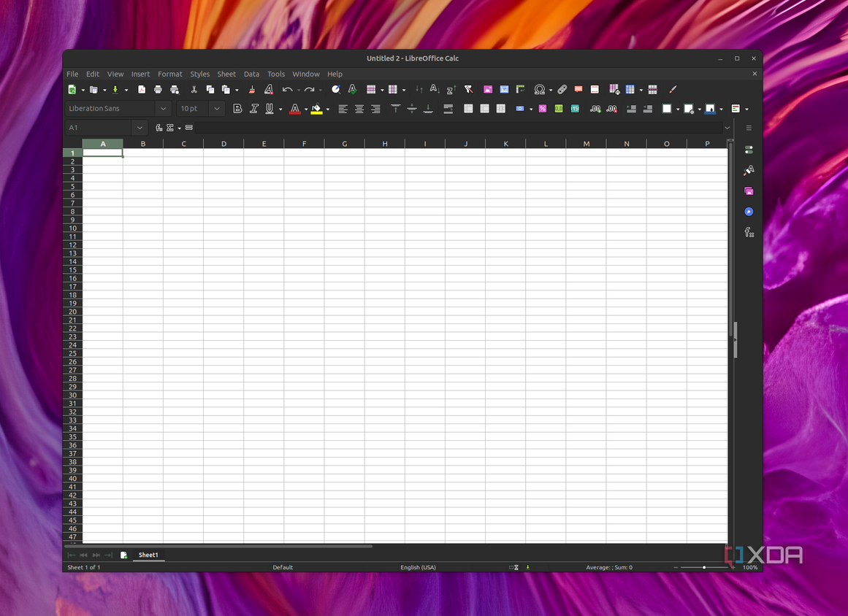Open the Tools menu
Screen dimensions: 848x616
pos(276,74)
